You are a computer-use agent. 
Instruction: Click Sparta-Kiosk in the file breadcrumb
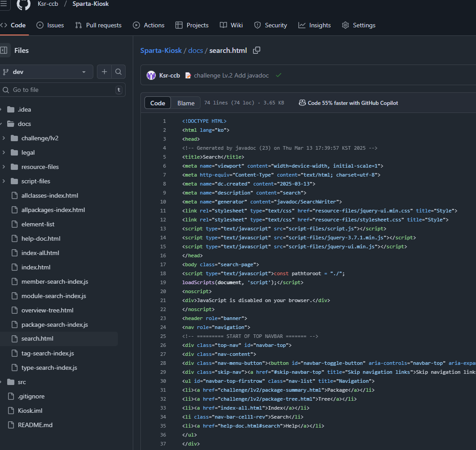tap(161, 50)
